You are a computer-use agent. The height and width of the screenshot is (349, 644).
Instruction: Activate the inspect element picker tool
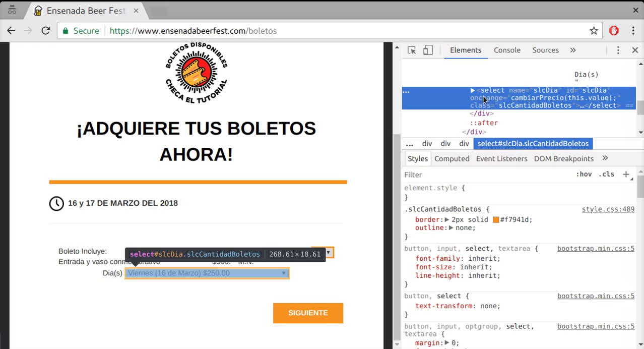click(412, 50)
